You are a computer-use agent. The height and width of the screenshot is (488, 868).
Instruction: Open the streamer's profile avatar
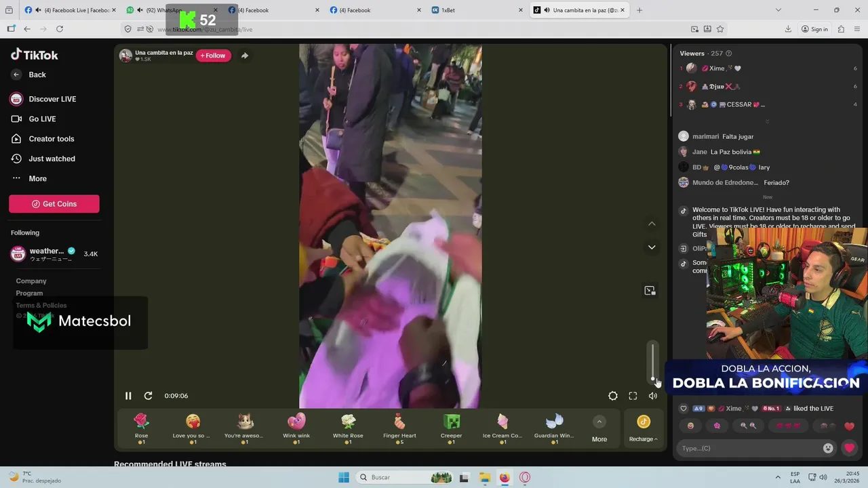click(125, 56)
